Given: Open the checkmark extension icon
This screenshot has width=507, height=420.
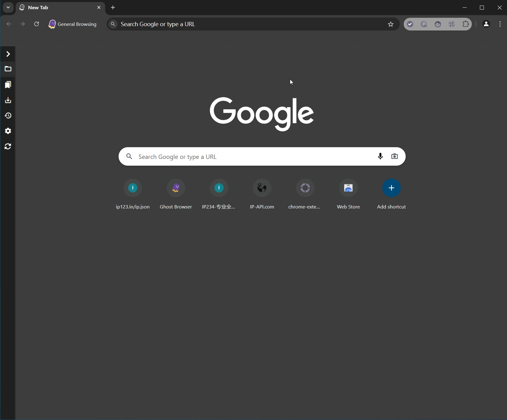Looking at the screenshot, I should (410, 24).
